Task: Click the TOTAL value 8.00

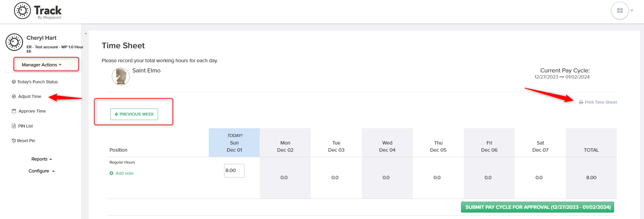Action: [591, 178]
